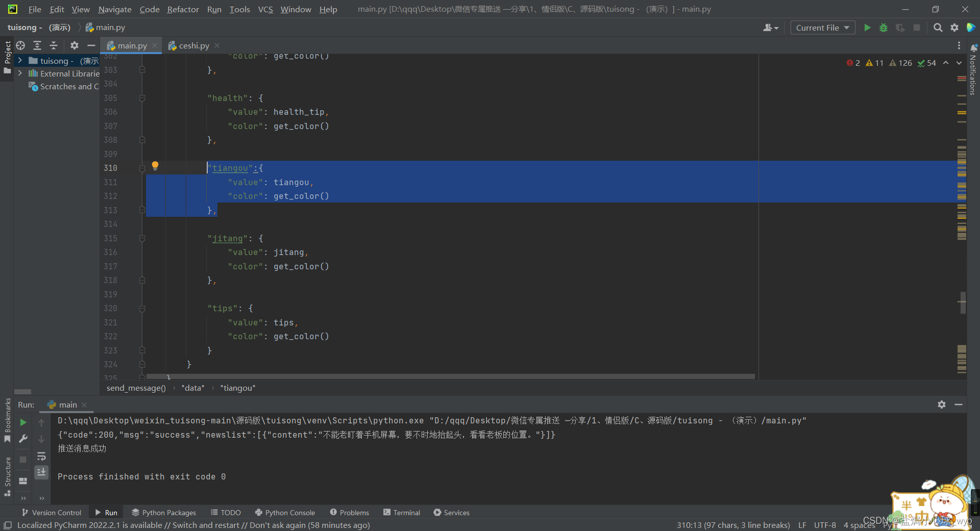Image resolution: width=980 pixels, height=531 pixels.
Task: Expand the tuisong project folder
Action: click(x=20, y=60)
